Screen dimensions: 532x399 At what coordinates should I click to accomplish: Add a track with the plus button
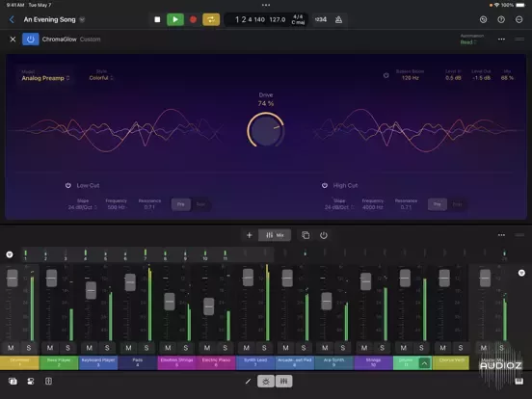pyautogui.click(x=249, y=235)
